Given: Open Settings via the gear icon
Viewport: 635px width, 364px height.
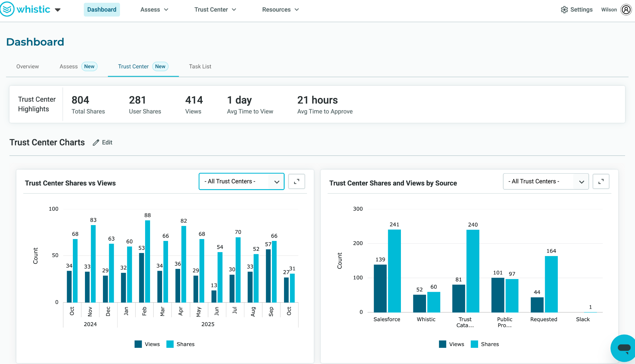Looking at the screenshot, I should coord(564,9).
